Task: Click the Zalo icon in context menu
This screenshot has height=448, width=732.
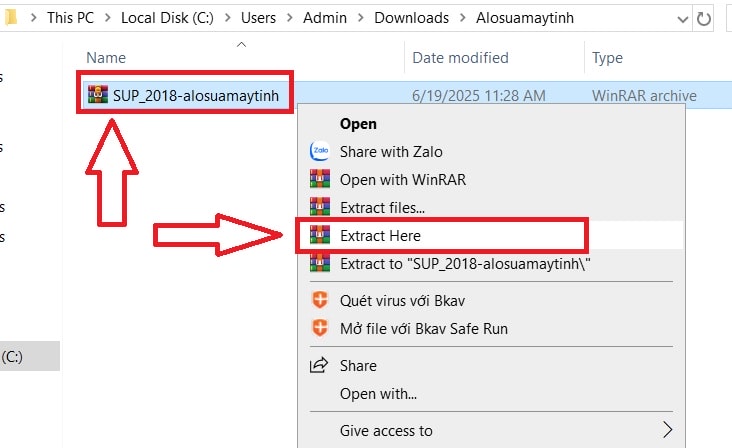Action: [x=320, y=151]
